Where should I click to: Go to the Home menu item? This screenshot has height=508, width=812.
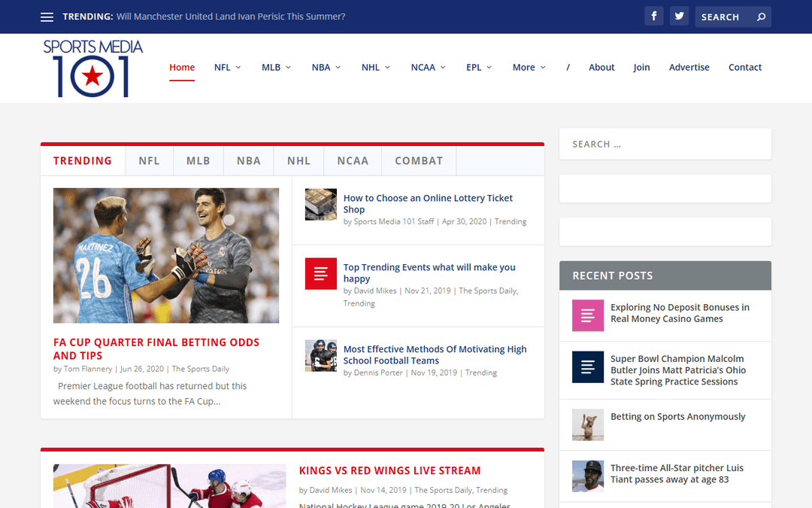click(x=182, y=68)
